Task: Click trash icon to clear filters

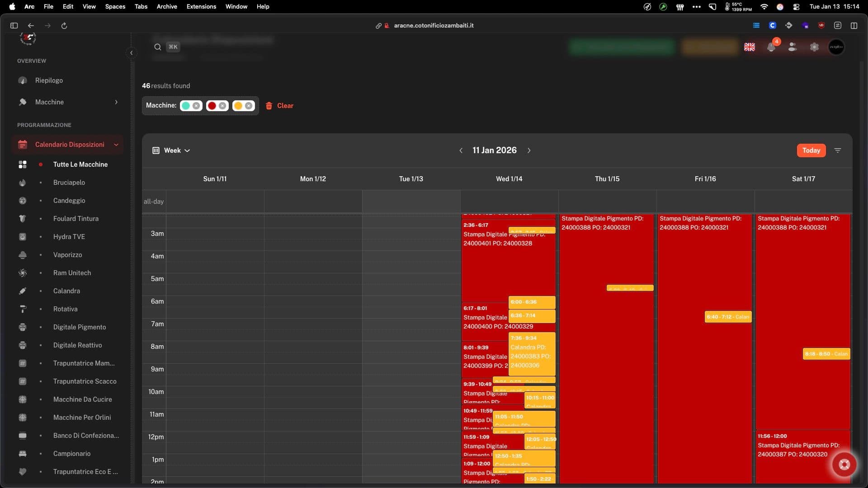Action: [x=269, y=106]
